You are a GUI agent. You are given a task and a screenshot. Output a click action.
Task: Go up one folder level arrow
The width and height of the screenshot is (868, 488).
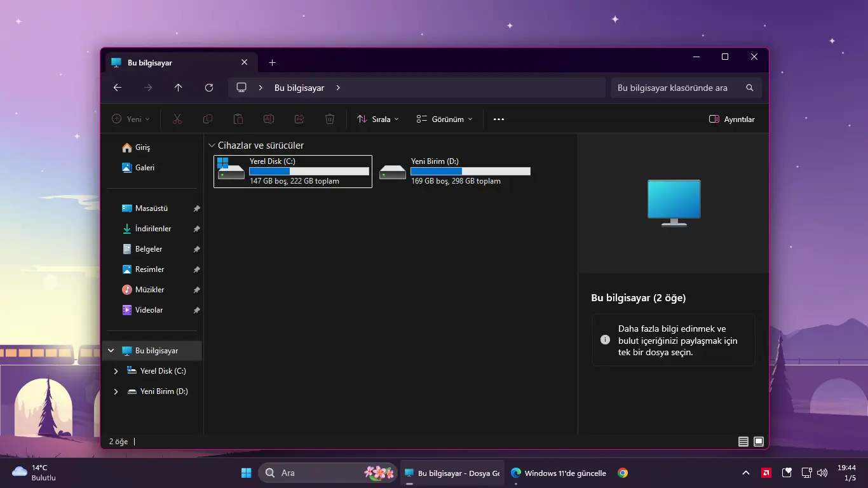[x=179, y=88]
